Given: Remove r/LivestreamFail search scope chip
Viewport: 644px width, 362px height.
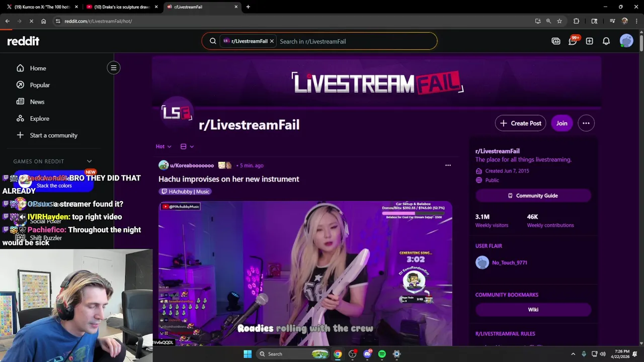Looking at the screenshot, I should point(272,41).
